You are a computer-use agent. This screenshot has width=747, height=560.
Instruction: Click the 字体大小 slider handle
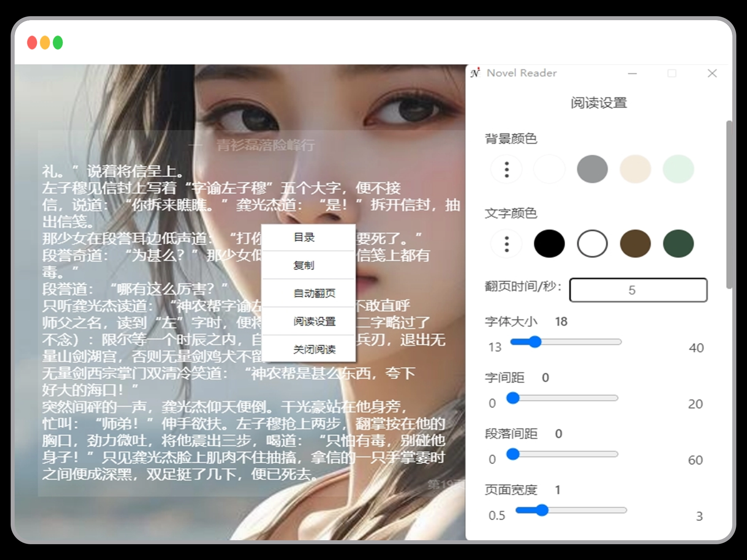pos(535,342)
